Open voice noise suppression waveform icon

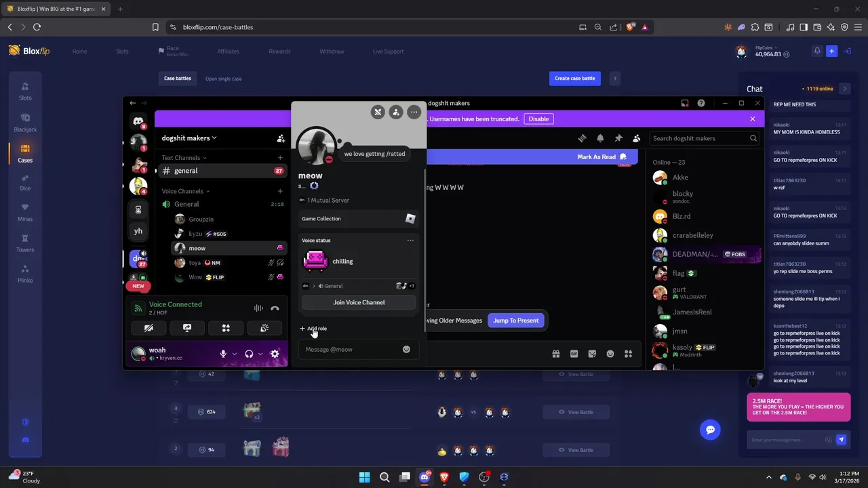[258, 308]
